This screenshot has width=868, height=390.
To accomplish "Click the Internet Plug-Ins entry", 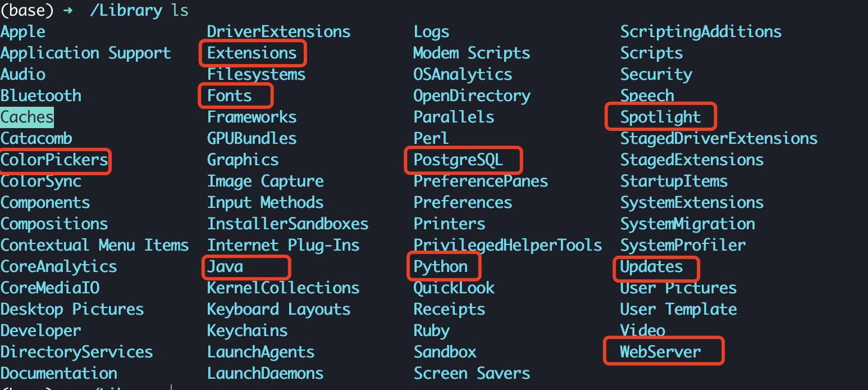I will tap(283, 246).
